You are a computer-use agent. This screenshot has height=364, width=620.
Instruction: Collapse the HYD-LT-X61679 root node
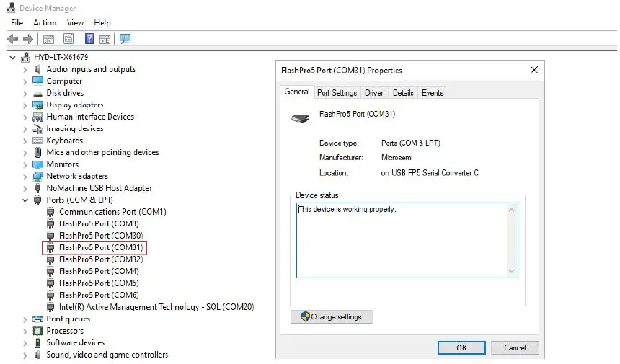[x=13, y=58]
